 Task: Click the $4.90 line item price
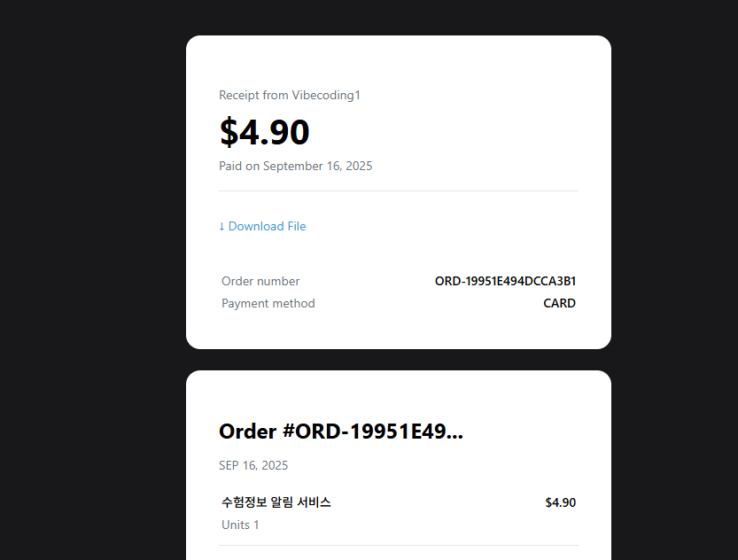point(560,502)
